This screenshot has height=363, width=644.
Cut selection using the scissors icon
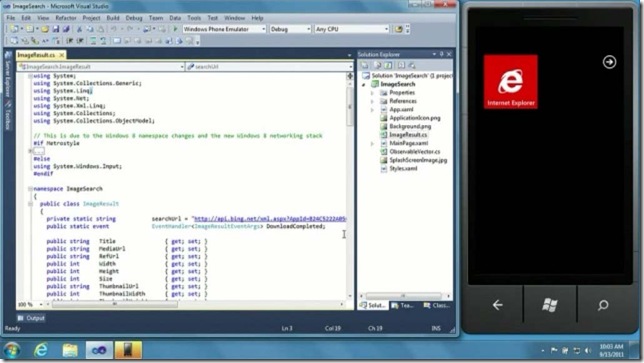click(79, 29)
